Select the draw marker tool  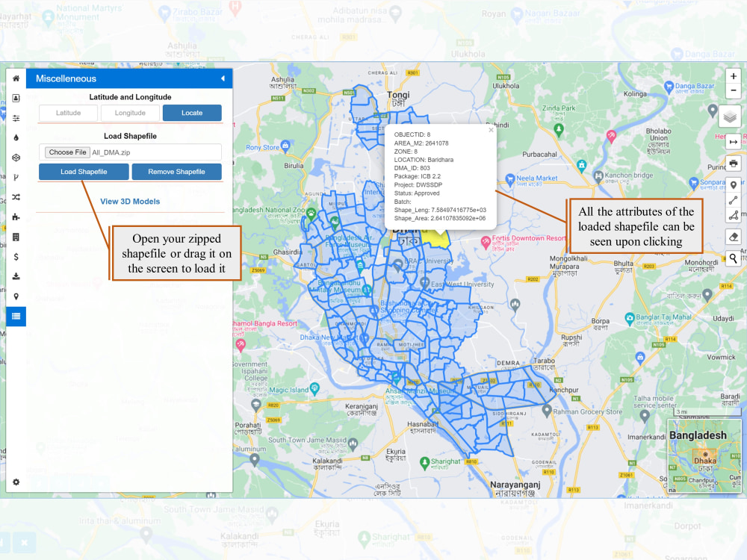734,184
